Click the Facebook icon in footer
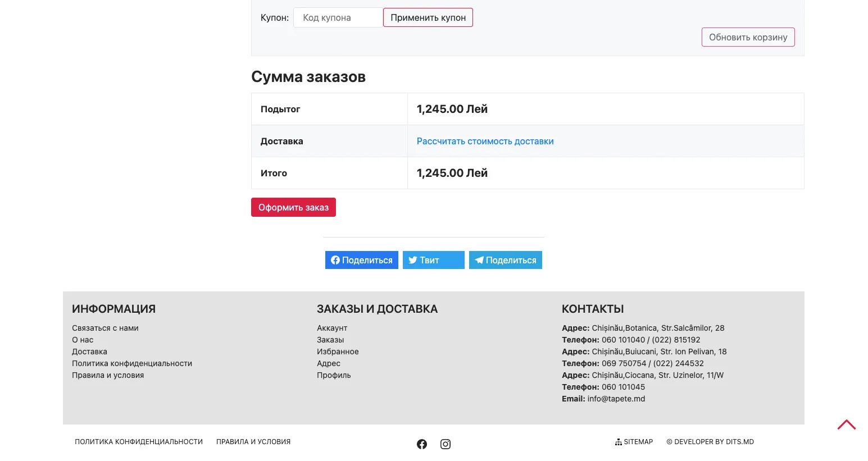 point(422,444)
